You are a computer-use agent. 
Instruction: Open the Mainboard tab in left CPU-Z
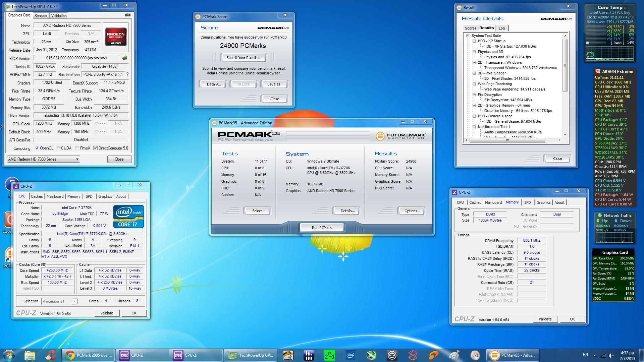click(55, 196)
